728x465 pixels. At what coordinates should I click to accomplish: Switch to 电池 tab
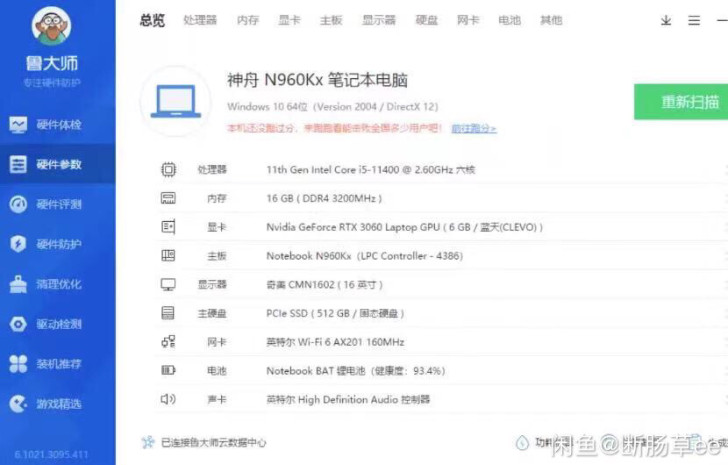point(509,20)
